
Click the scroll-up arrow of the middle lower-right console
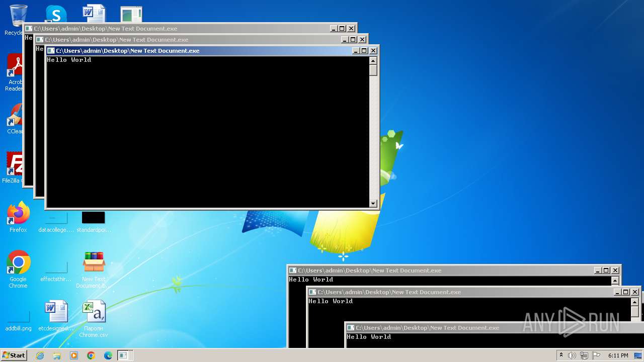coord(635,302)
